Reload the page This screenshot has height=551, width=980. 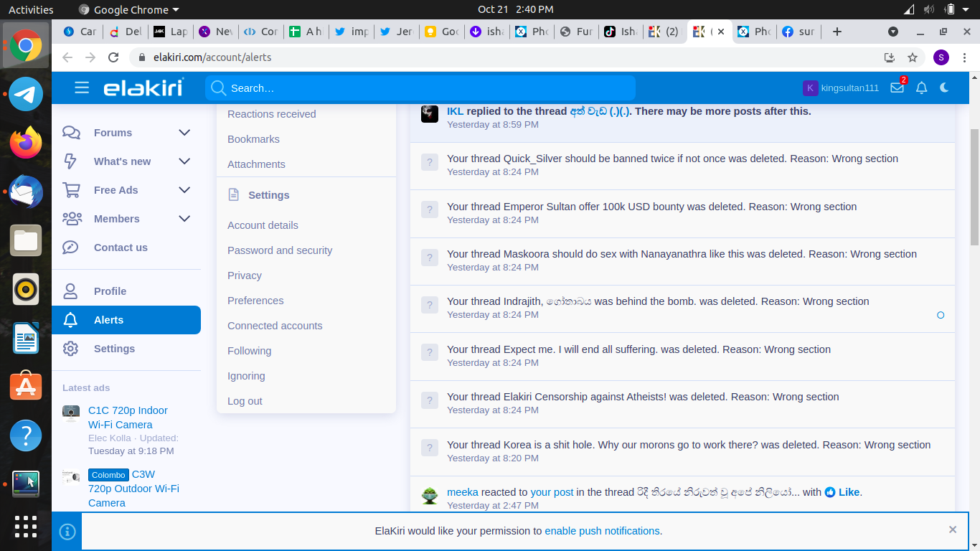(113, 57)
